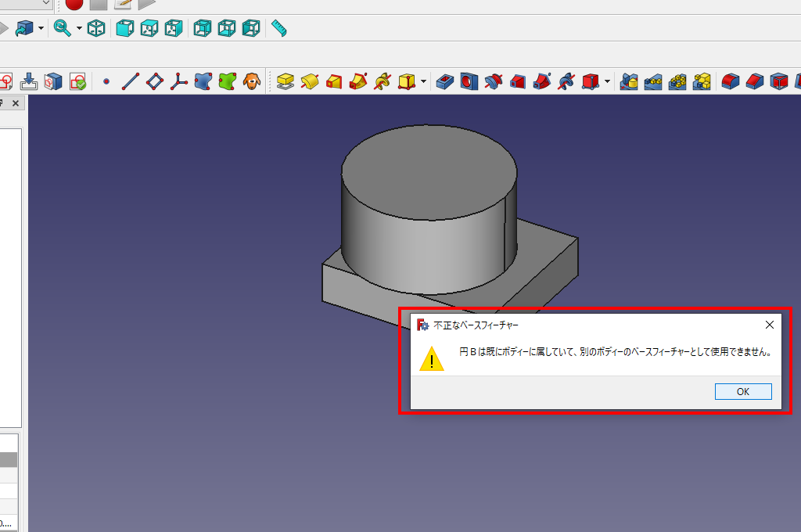Create a datum line
The width and height of the screenshot is (801, 532).
pos(131,81)
